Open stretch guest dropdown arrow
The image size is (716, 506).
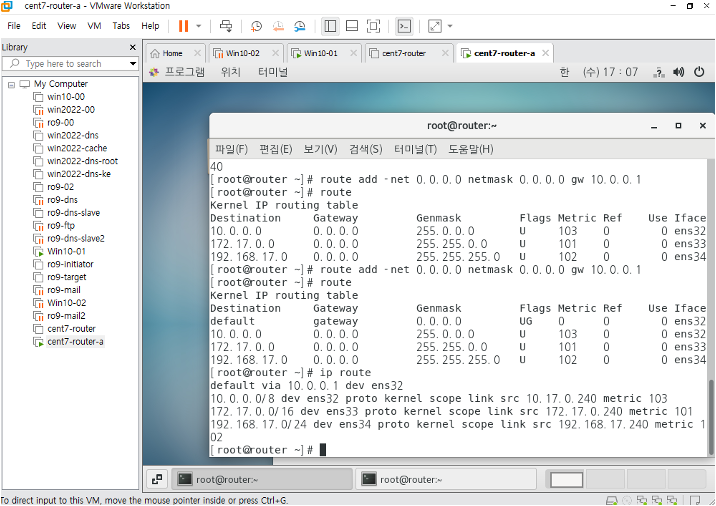(450, 26)
